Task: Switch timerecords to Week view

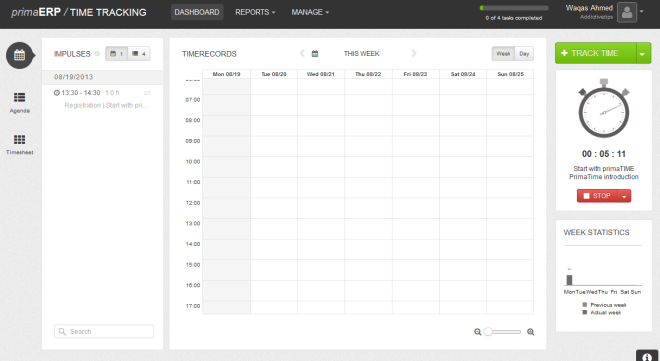Action: click(x=503, y=53)
